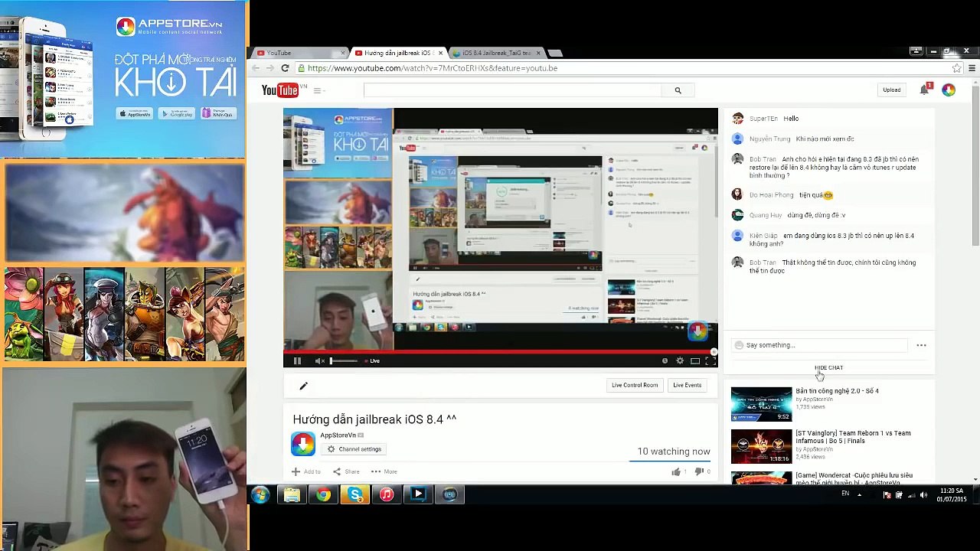Viewport: 980px width, 551px height.
Task: Open chat options three-dot menu
Action: click(x=921, y=345)
